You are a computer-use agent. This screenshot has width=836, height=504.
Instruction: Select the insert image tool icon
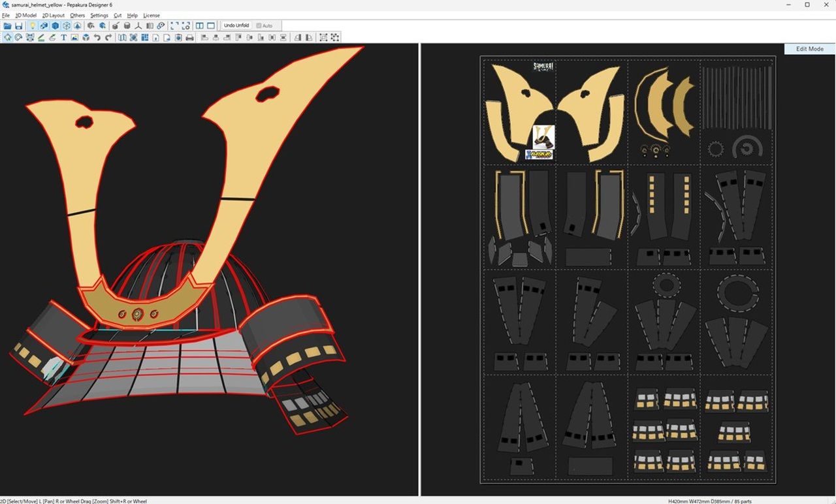coord(75,38)
